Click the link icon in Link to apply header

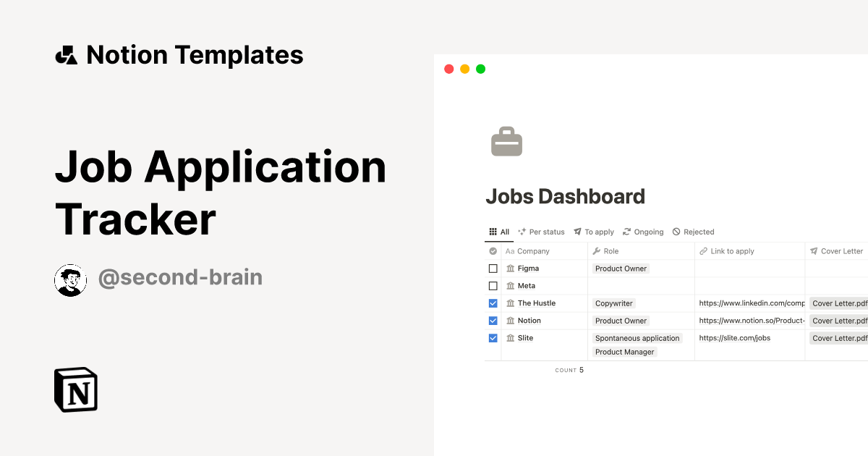pyautogui.click(x=704, y=250)
